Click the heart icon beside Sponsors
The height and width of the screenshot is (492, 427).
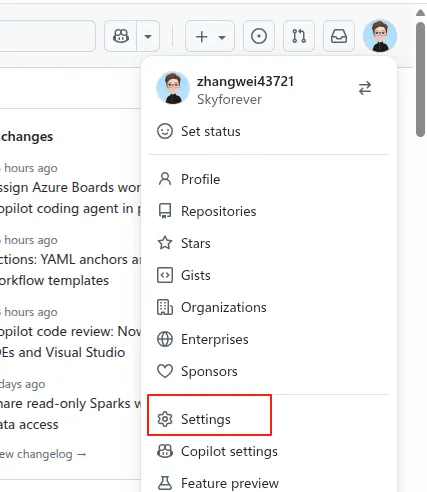pos(165,371)
